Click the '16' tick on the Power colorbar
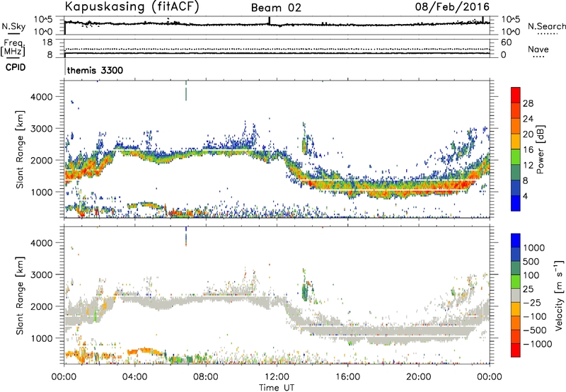The height and width of the screenshot is (392, 566). pos(528,150)
